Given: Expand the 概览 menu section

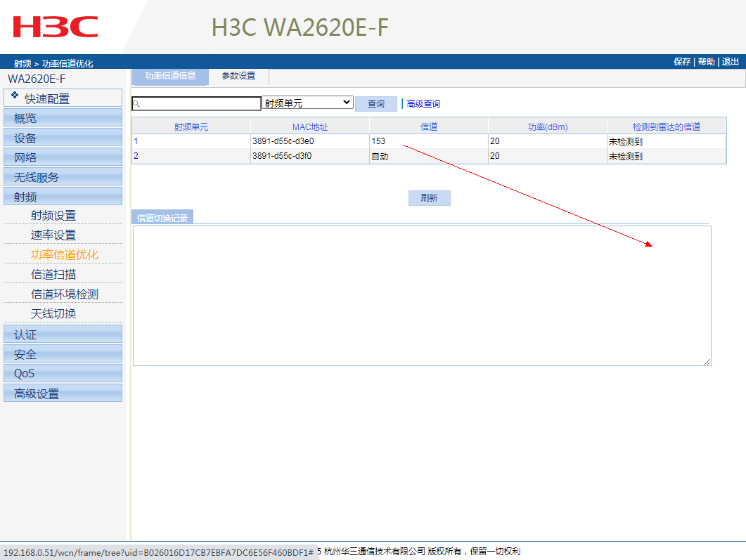Looking at the screenshot, I should [63, 118].
